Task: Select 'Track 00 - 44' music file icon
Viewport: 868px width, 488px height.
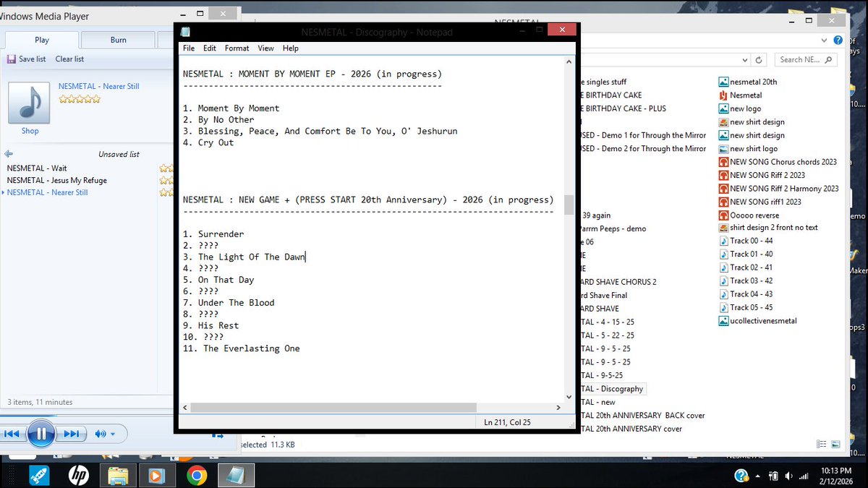Action: pos(723,241)
